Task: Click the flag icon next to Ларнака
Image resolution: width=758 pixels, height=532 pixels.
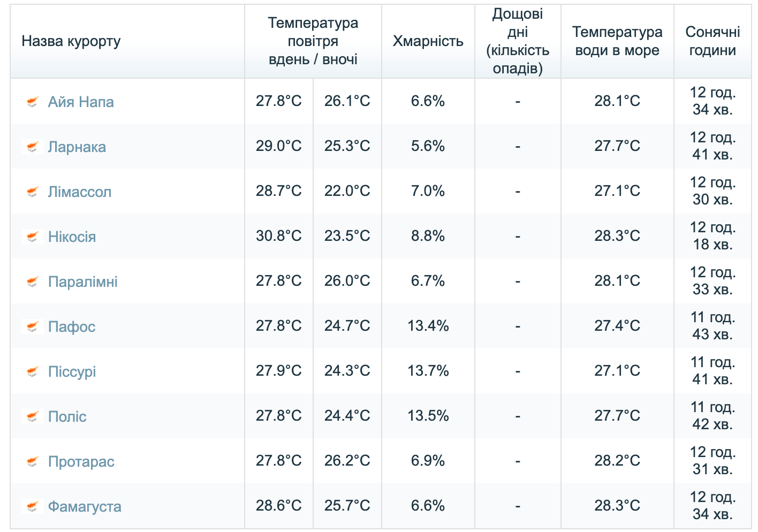Action: coord(33,147)
